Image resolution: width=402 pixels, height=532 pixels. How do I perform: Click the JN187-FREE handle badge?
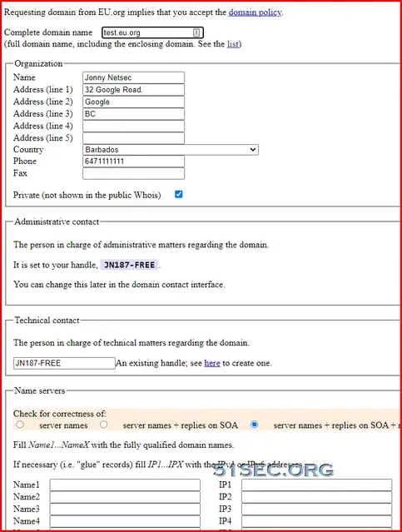click(x=129, y=265)
